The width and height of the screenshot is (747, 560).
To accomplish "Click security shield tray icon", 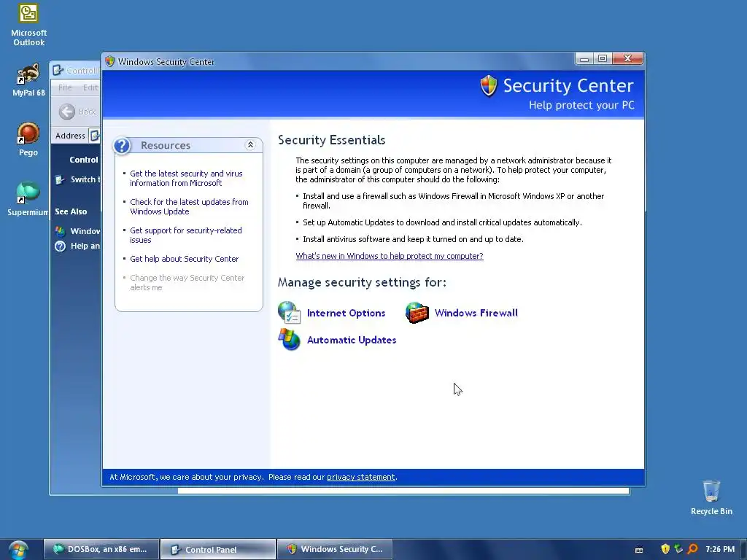I will (665, 549).
